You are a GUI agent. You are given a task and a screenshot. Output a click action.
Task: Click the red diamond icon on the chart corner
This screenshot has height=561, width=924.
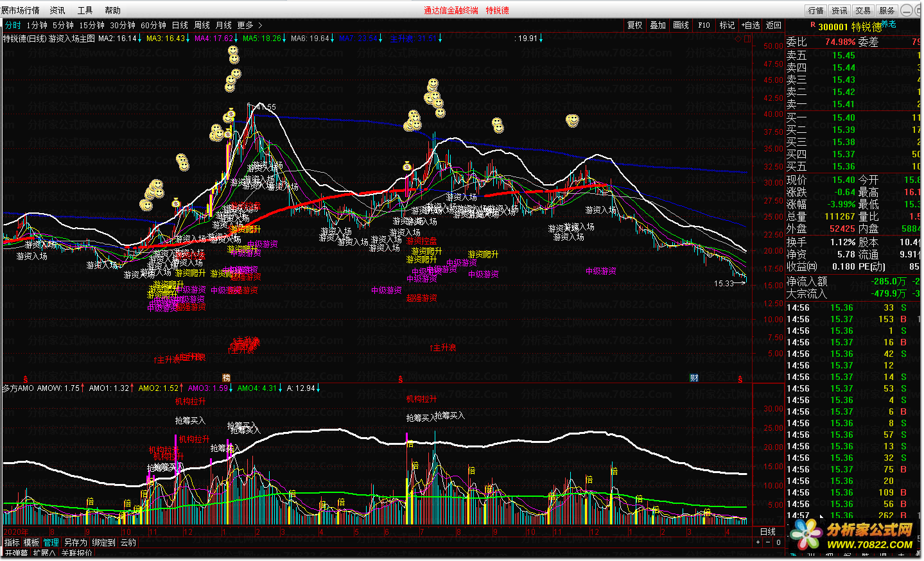tap(738, 39)
